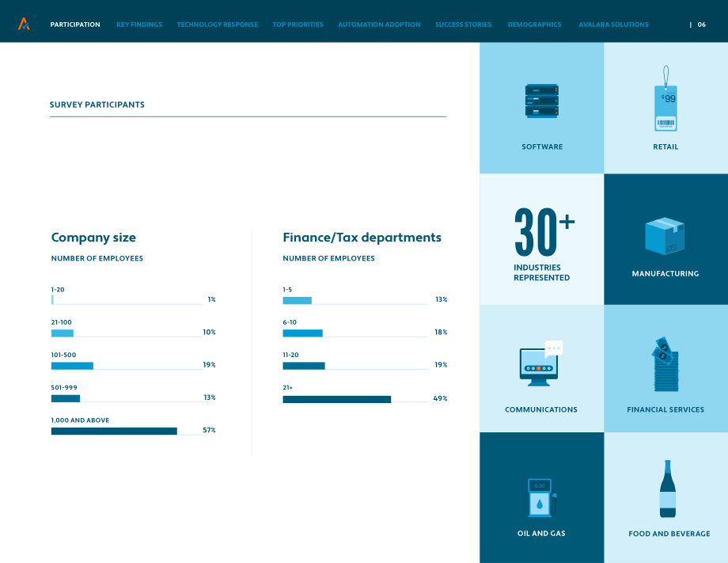Click the Financial Services money stack icon
The image size is (728, 563).
665,364
